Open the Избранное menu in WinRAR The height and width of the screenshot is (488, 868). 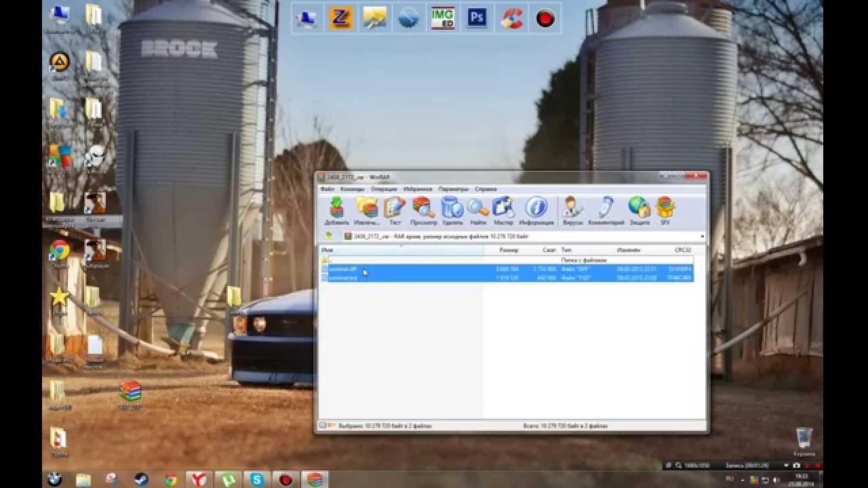(418, 189)
